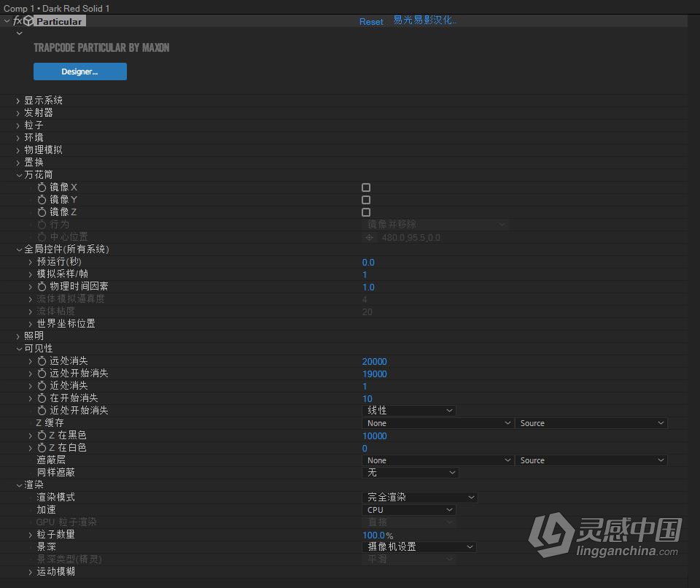
Task: Toggle stopwatch for Z 在白色
Action: pyautogui.click(x=42, y=448)
